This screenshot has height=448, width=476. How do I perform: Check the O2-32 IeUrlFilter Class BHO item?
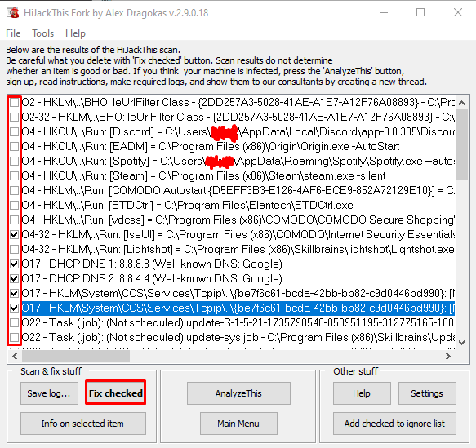tap(14, 117)
